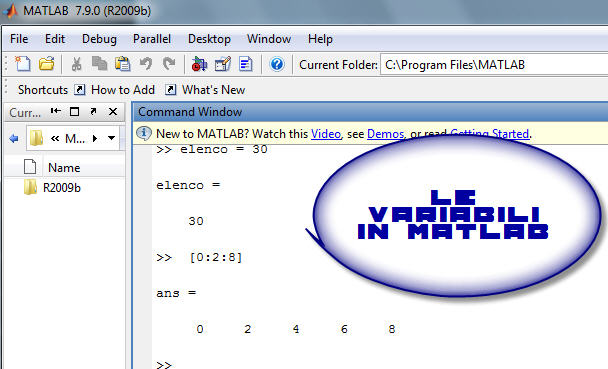Cut selection with scissors icon

76,64
